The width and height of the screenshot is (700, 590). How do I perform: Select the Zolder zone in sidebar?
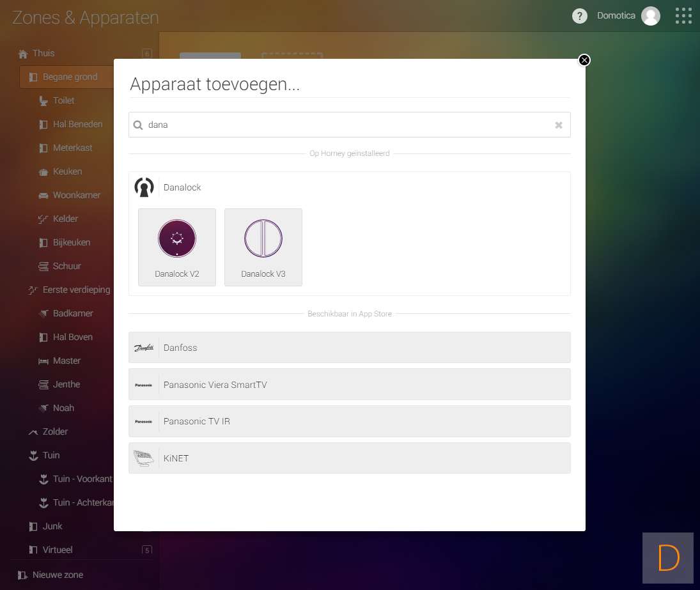click(55, 431)
